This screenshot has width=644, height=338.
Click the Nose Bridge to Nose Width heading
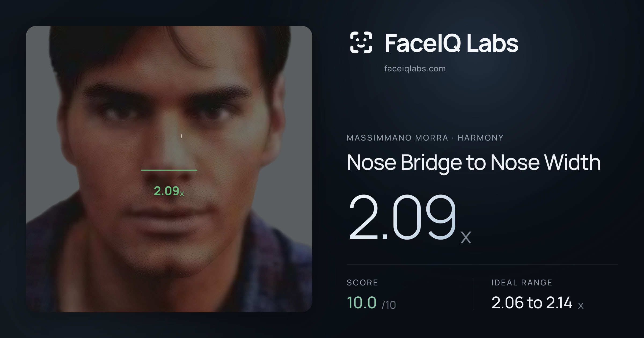tap(474, 163)
